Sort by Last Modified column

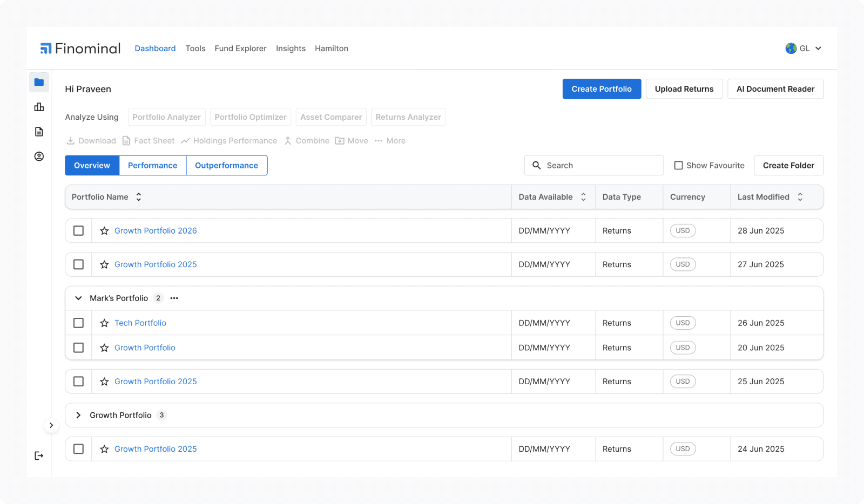point(800,197)
